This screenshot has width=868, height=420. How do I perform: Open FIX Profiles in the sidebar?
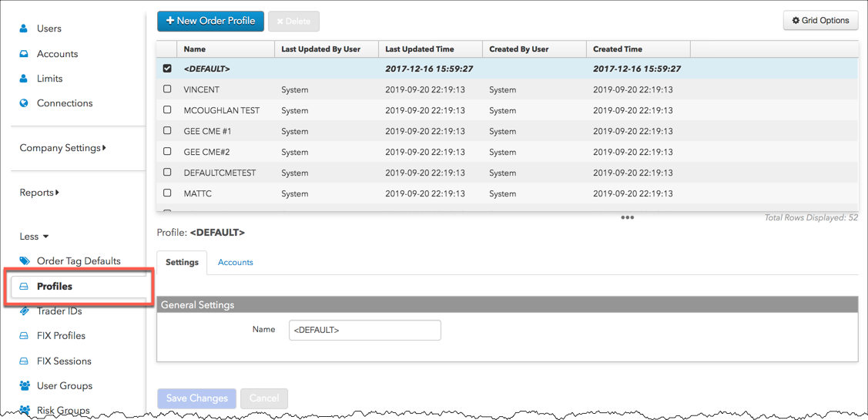pyautogui.click(x=61, y=336)
